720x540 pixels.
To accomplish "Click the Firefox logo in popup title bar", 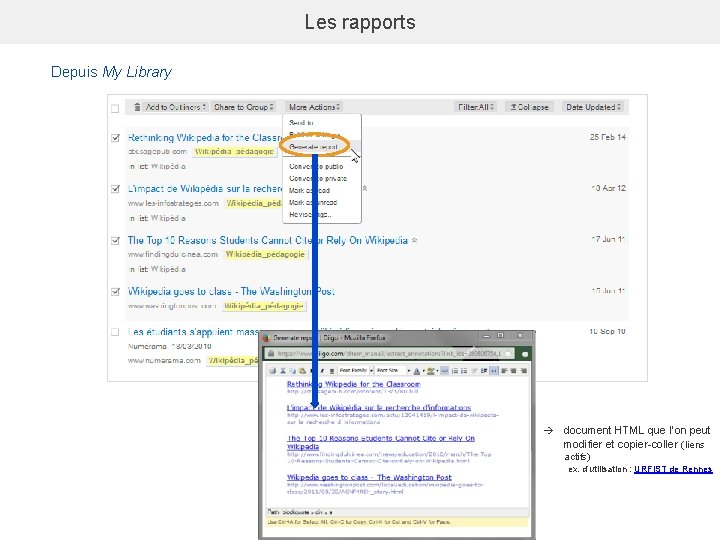I will coord(266,338).
